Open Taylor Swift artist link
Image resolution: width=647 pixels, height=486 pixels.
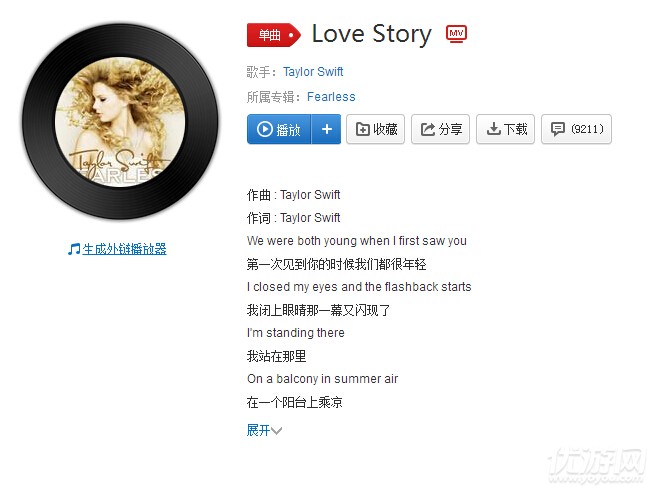[x=313, y=72]
